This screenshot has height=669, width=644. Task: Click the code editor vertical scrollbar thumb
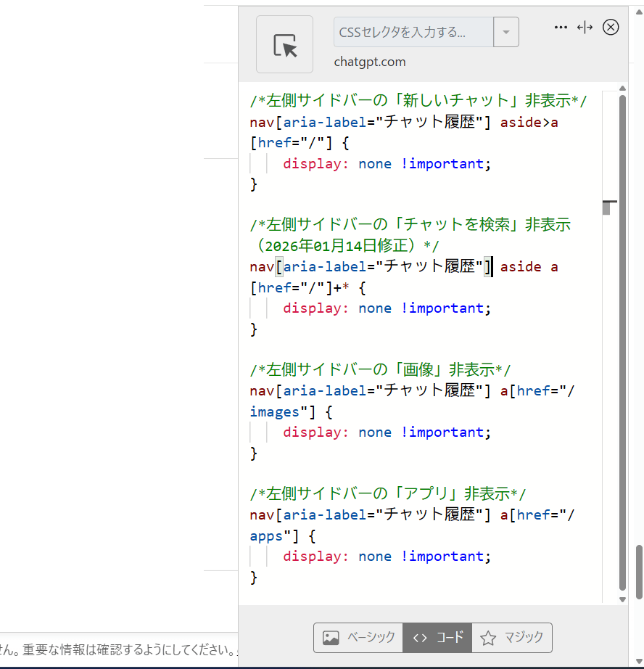tap(622, 341)
